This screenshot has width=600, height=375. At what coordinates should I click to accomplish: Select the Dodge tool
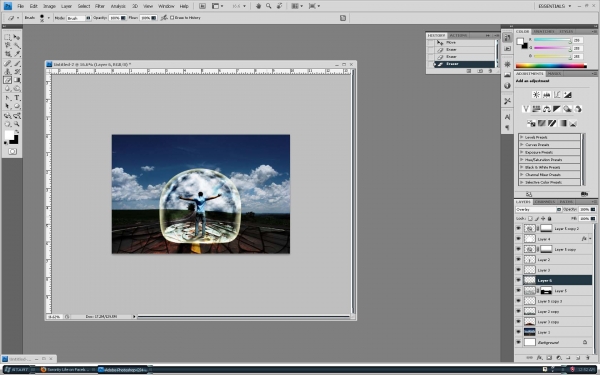tap(17, 88)
